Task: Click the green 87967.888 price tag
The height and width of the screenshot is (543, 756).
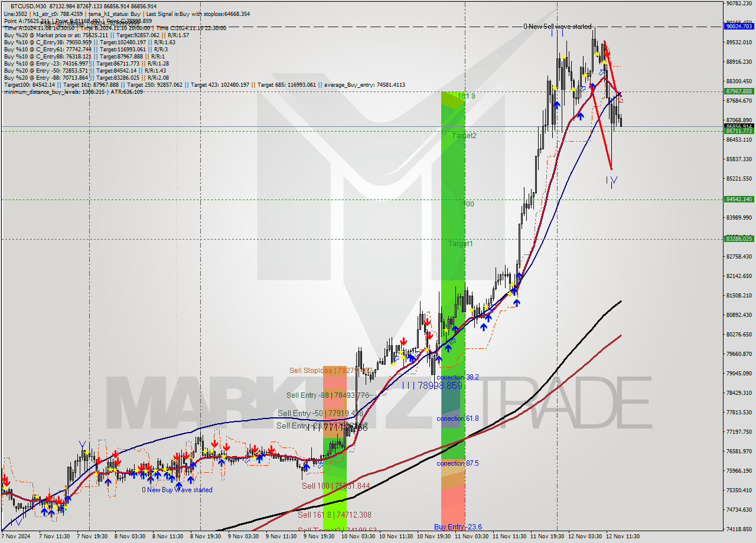Action: click(x=739, y=91)
